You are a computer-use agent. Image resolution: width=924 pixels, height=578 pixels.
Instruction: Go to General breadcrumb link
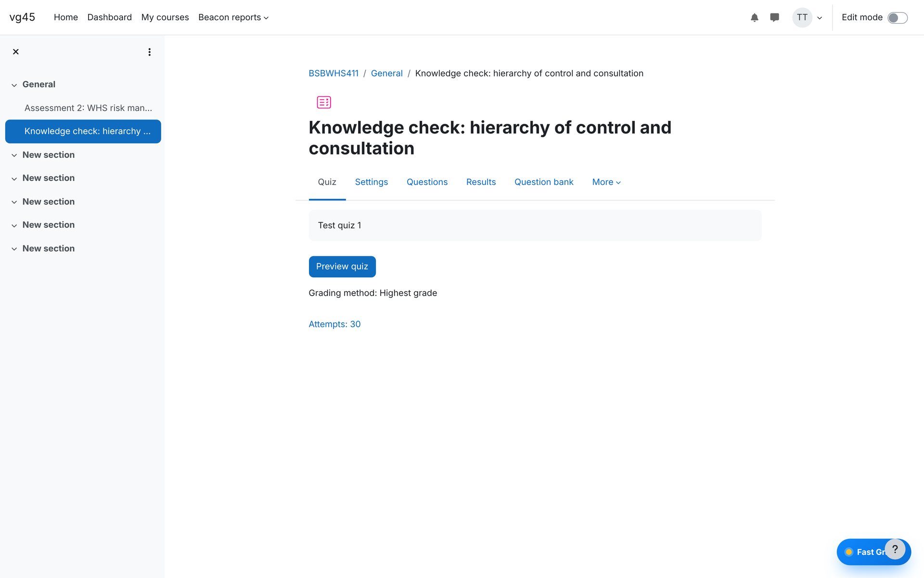(386, 73)
